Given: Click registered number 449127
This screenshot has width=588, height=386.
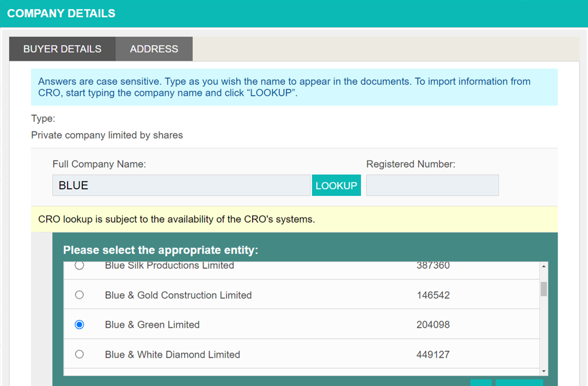Looking at the screenshot, I should (433, 354).
